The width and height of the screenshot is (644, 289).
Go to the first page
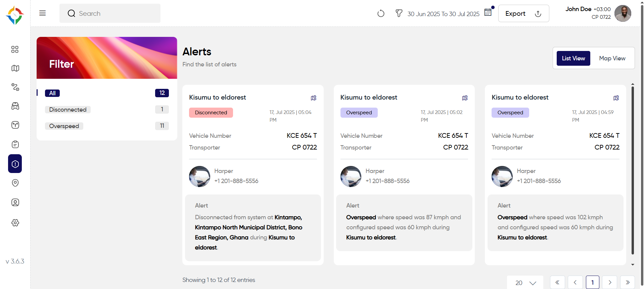557,282
